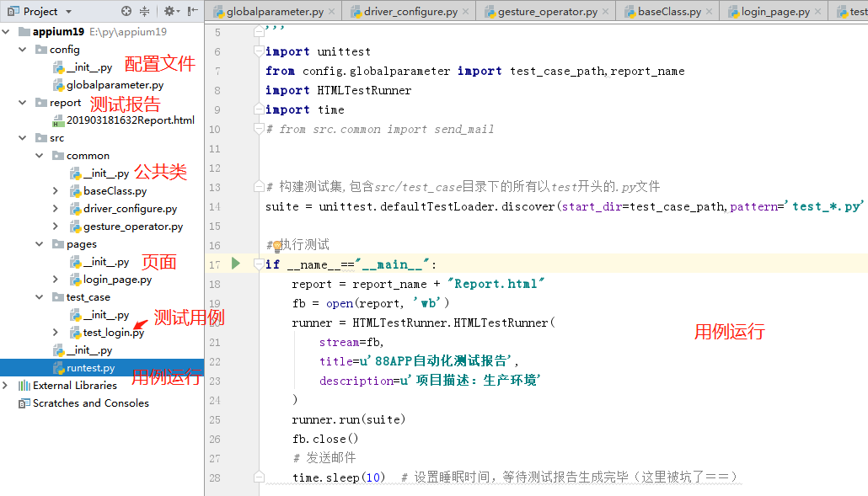Open the Project view dropdown arrow

[x=68, y=12]
